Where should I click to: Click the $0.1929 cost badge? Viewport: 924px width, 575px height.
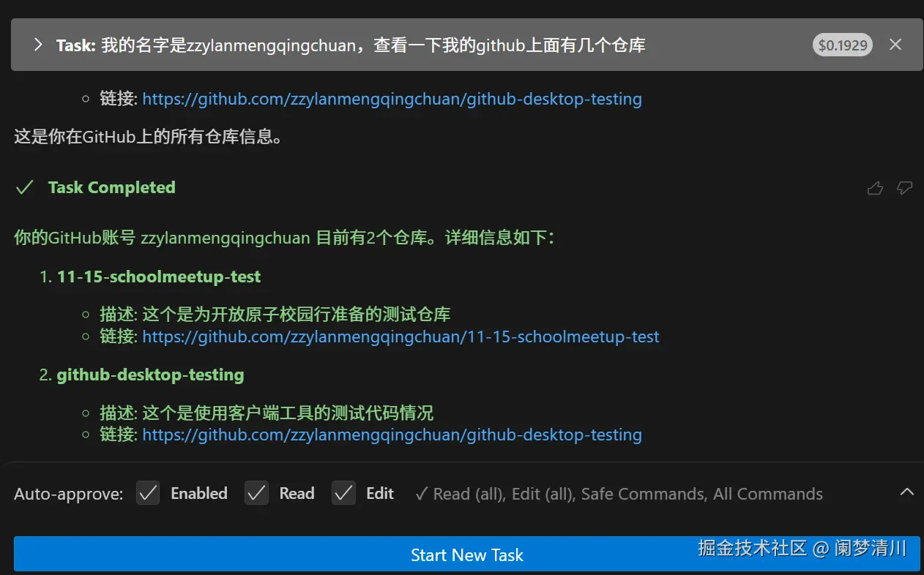pos(842,45)
